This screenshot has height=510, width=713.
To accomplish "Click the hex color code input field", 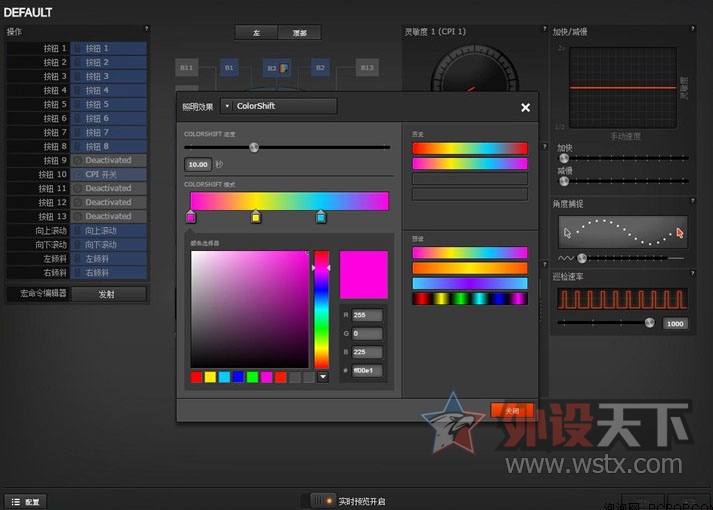I will tap(366, 371).
